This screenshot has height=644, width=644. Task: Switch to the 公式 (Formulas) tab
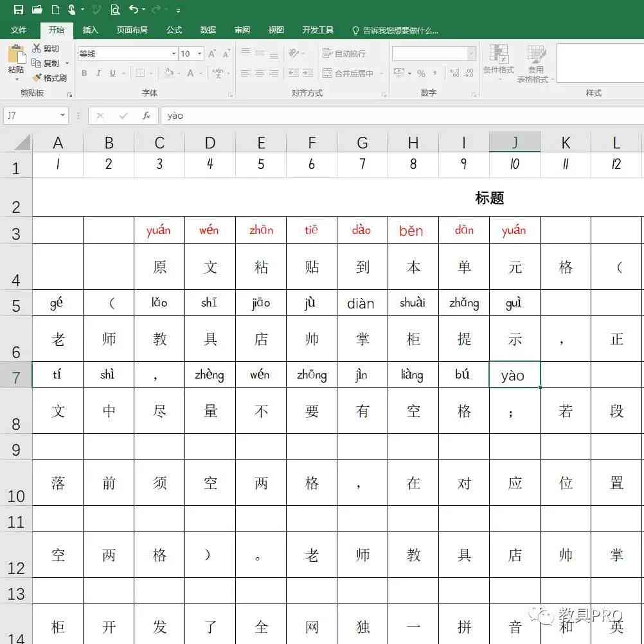click(174, 30)
